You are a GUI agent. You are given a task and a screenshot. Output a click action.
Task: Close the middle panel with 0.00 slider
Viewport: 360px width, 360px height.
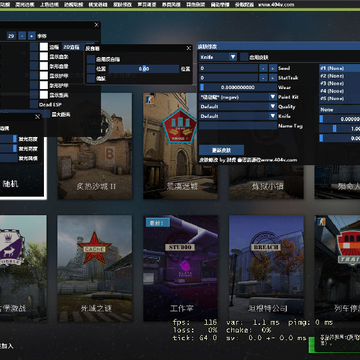tap(189, 48)
